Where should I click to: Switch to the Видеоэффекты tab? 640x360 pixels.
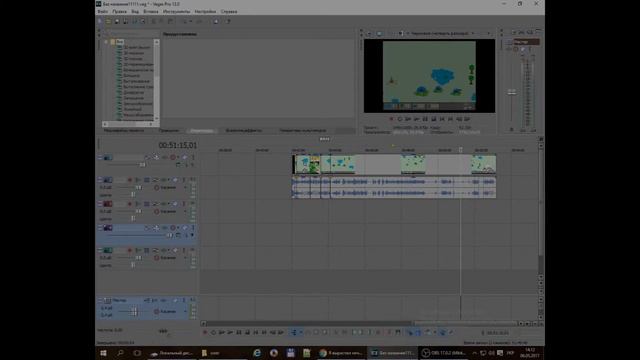[x=244, y=131]
